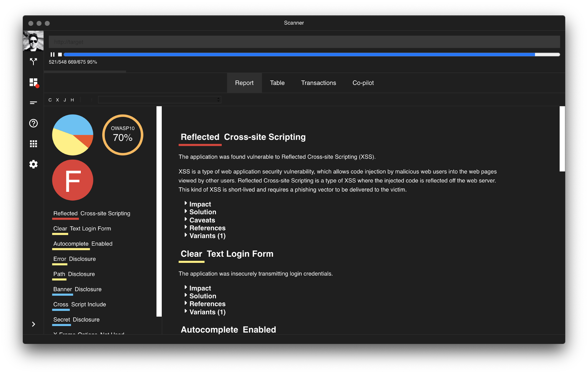Click the user avatar photo
This screenshot has height=374, width=588.
33,41
